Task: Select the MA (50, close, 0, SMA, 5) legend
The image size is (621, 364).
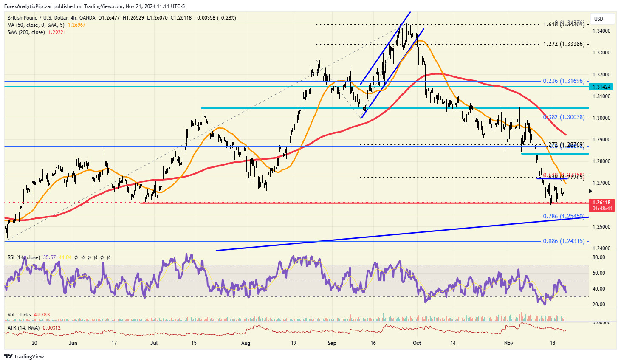Action: click(x=36, y=25)
